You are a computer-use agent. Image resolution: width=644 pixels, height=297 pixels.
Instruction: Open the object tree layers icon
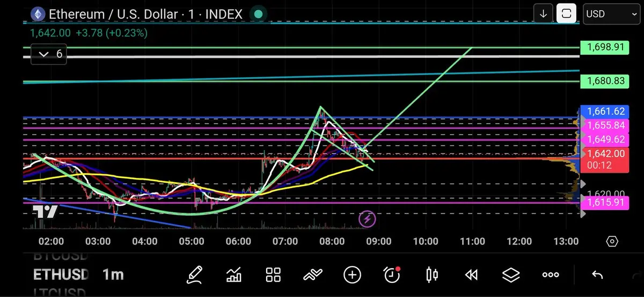click(511, 275)
